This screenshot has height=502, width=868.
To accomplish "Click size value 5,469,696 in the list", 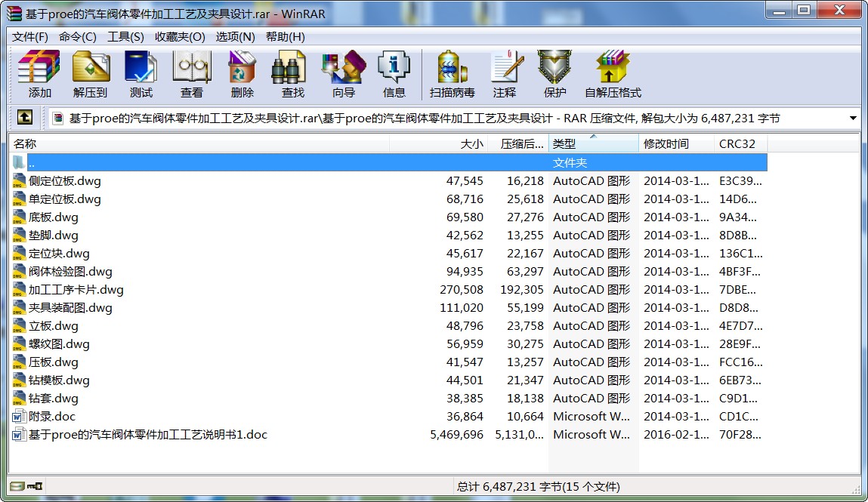I will click(x=457, y=435).
